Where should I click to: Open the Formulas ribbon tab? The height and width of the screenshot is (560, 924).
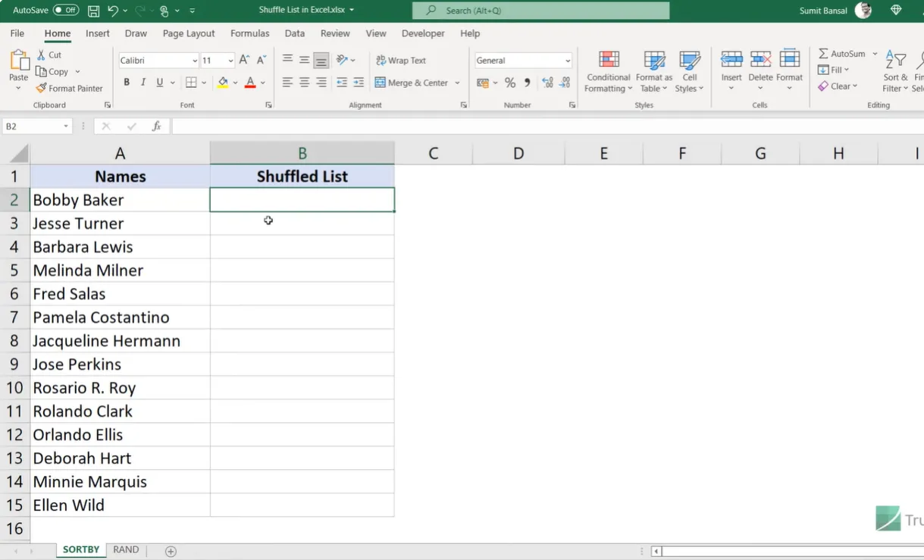pos(249,33)
